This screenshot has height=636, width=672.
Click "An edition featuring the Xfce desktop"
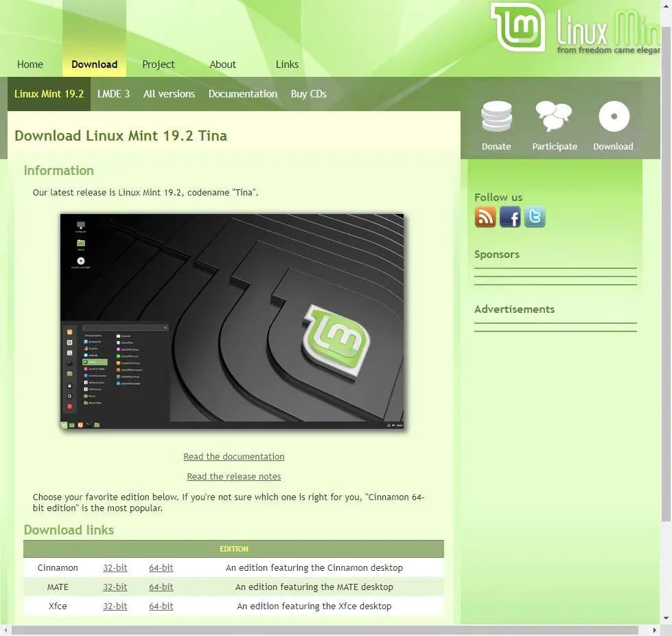(314, 606)
